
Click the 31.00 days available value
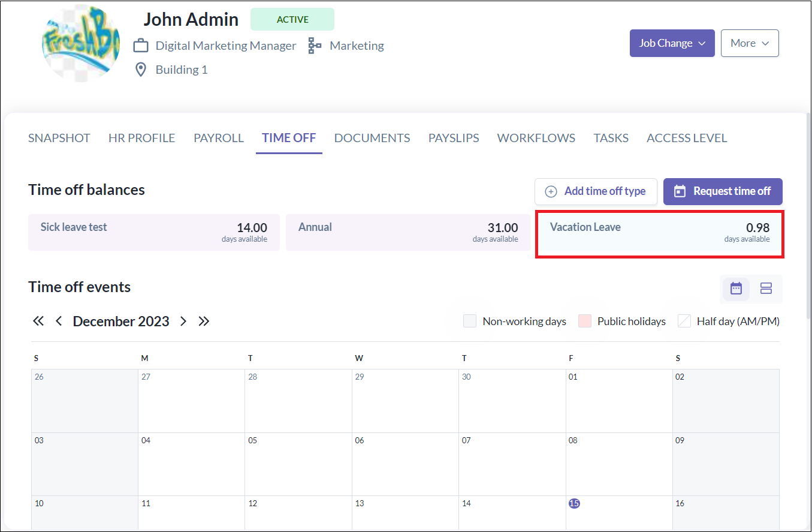click(x=503, y=228)
